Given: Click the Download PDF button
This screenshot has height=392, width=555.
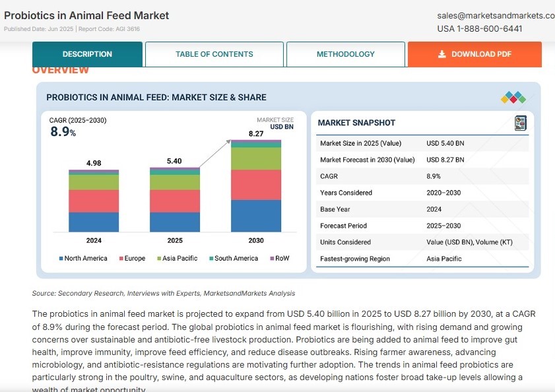Looking at the screenshot, I should tap(474, 54).
